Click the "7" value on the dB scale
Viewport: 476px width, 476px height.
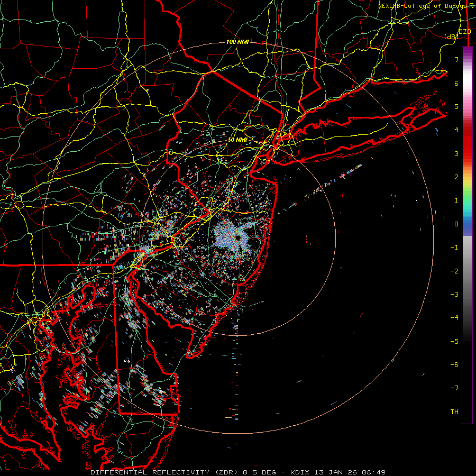point(456,59)
